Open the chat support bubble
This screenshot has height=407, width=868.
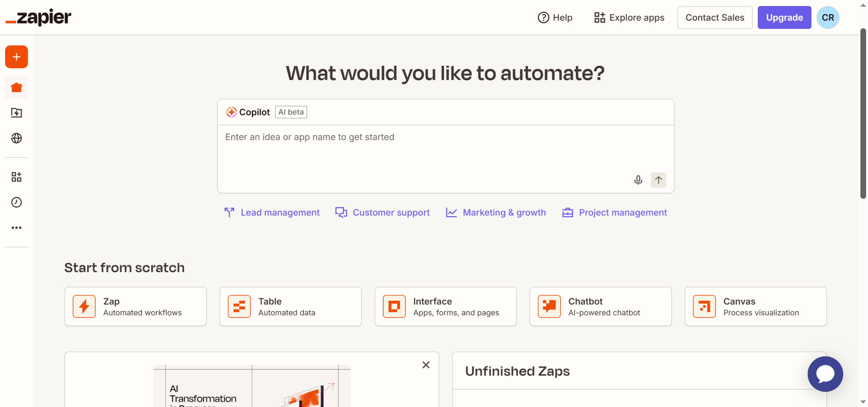tap(825, 374)
